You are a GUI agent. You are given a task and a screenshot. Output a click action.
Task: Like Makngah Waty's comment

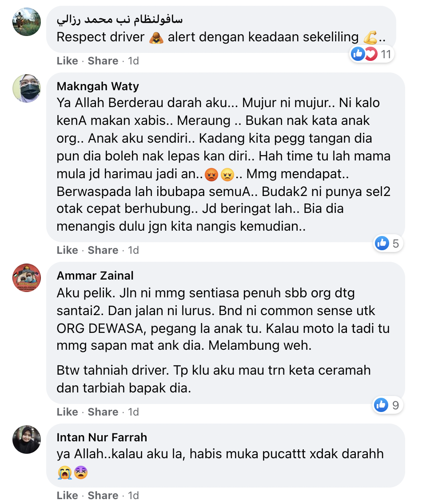click(x=67, y=250)
